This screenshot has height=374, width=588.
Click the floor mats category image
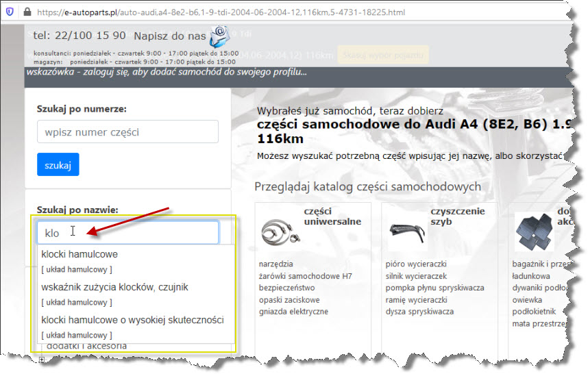[x=535, y=232]
